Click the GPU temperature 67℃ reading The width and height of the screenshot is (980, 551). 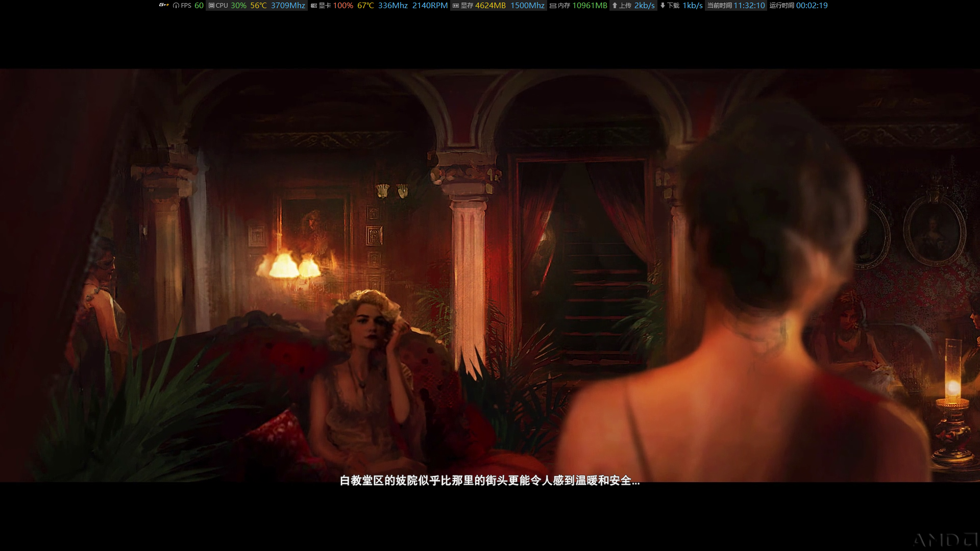(365, 6)
